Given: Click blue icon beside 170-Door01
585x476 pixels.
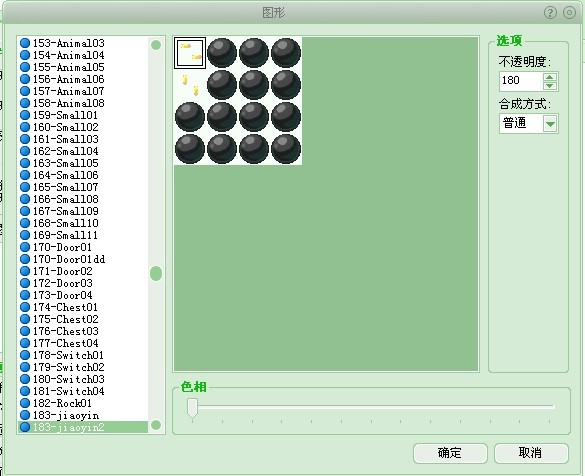Looking at the screenshot, I should (25, 247).
